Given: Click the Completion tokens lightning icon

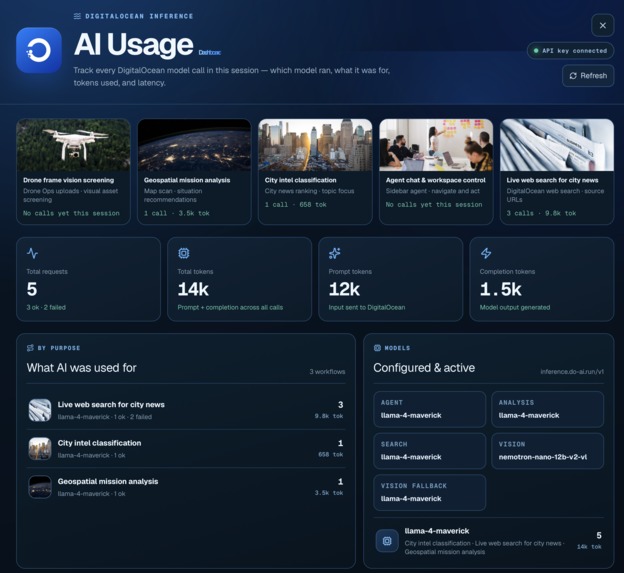Looking at the screenshot, I should pos(486,253).
